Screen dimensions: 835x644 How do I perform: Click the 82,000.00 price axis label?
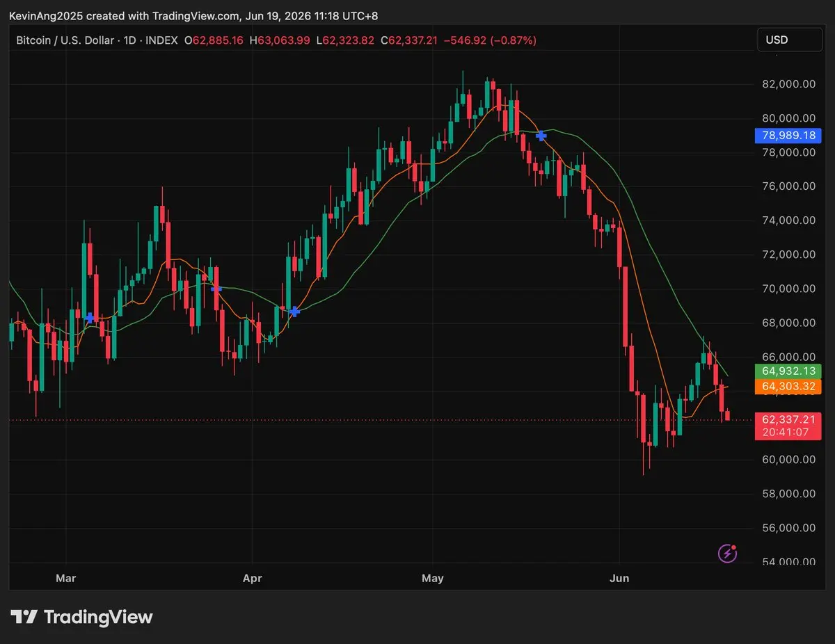(789, 84)
